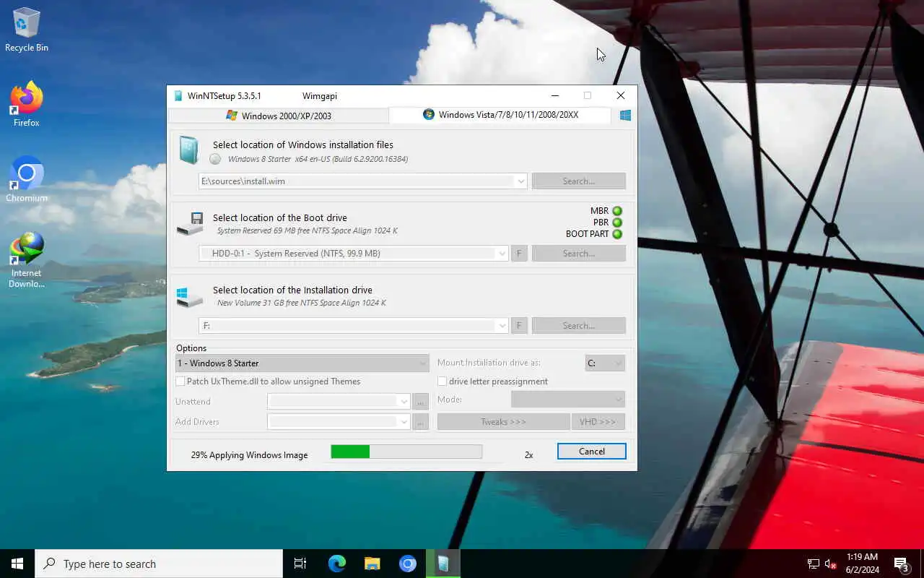The height and width of the screenshot is (578, 924).
Task: Click the green MBR status indicator
Action: pyautogui.click(x=617, y=211)
